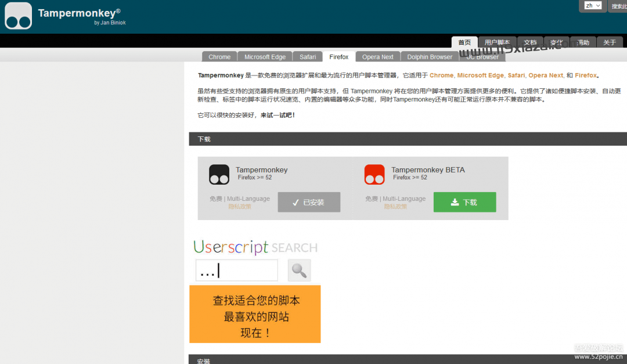Click the red Tampermonkey BETA icon
The height and width of the screenshot is (364, 627).
[x=374, y=174]
